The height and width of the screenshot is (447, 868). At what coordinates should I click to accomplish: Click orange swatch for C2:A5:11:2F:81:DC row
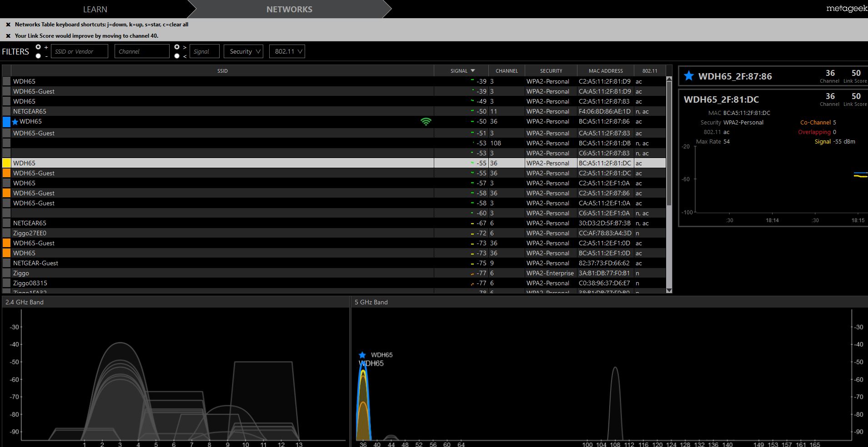click(6, 173)
